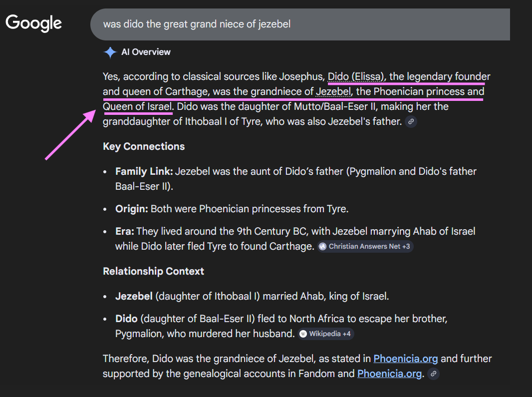Image resolution: width=532 pixels, height=397 pixels.
Task: Click the Google logo
Action: [33, 23]
